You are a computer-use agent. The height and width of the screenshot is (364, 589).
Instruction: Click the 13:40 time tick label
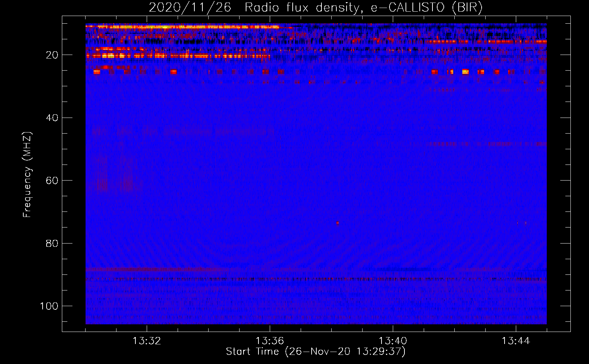coord(393,341)
